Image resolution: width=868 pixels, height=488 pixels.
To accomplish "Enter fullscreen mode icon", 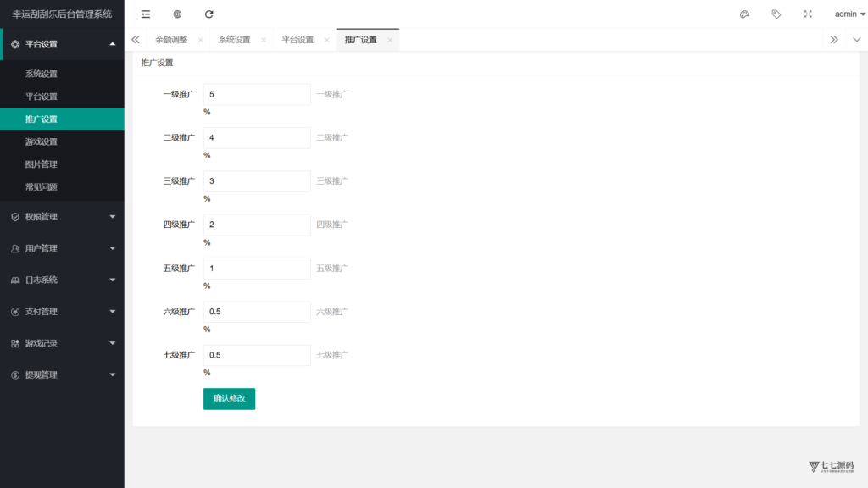I will click(808, 14).
